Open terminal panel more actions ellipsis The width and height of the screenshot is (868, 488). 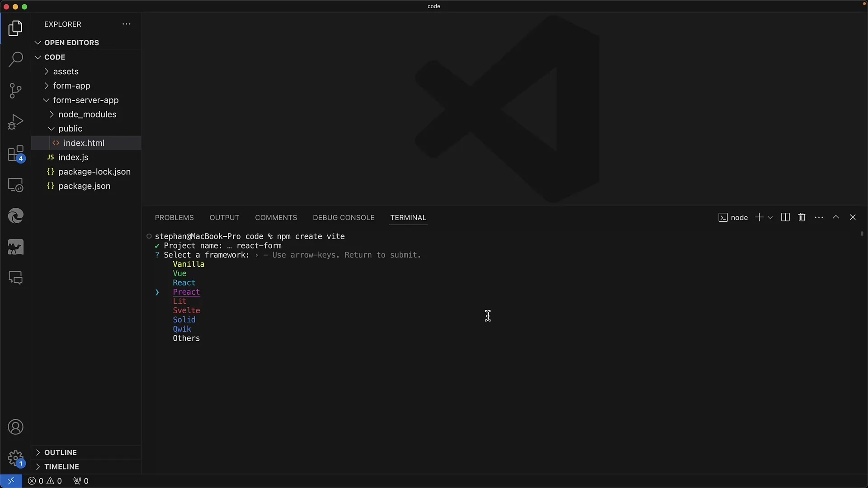coord(819,217)
